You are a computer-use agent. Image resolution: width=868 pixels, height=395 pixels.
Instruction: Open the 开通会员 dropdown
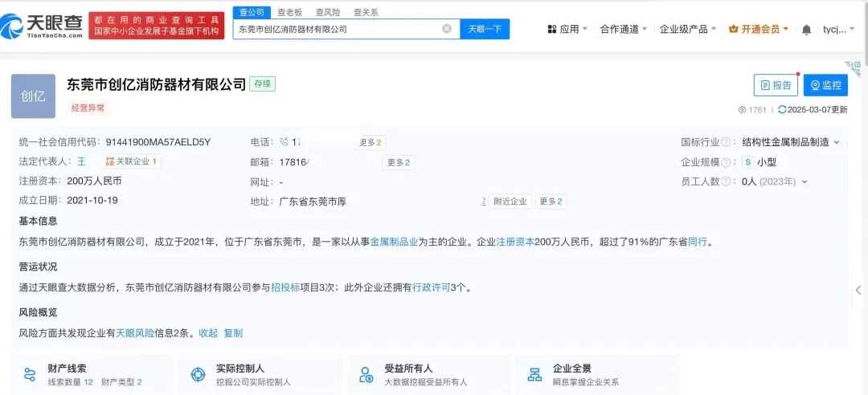(759, 30)
